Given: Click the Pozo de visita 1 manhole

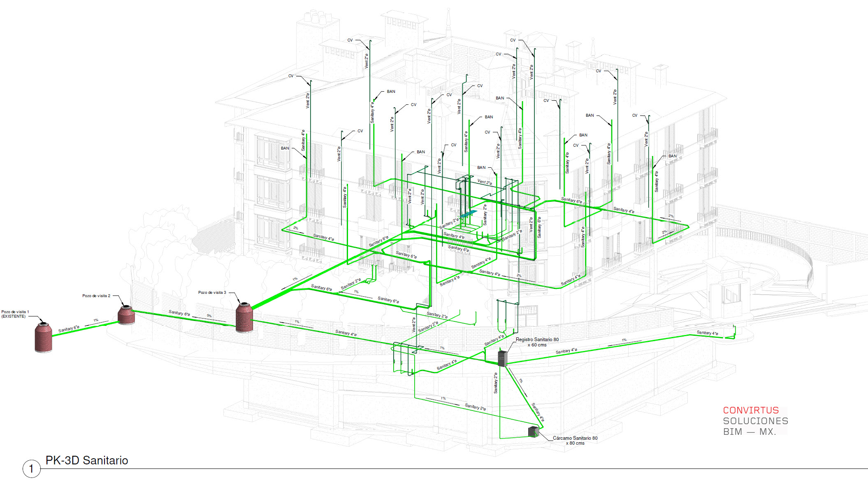Looking at the screenshot, I should (x=43, y=337).
